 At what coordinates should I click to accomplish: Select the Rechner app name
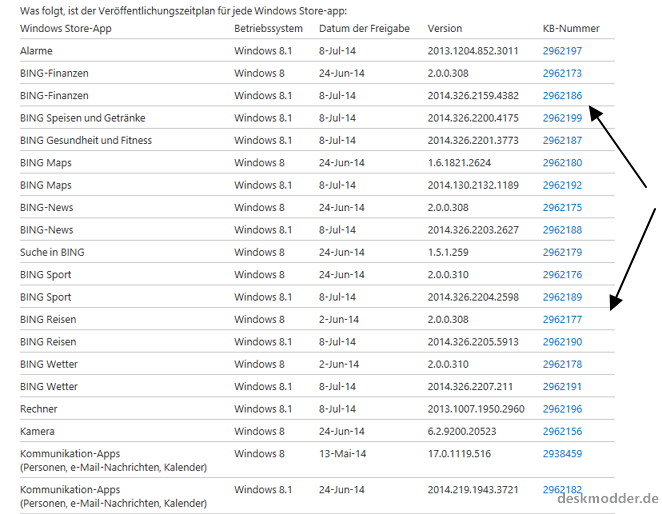tap(38, 409)
